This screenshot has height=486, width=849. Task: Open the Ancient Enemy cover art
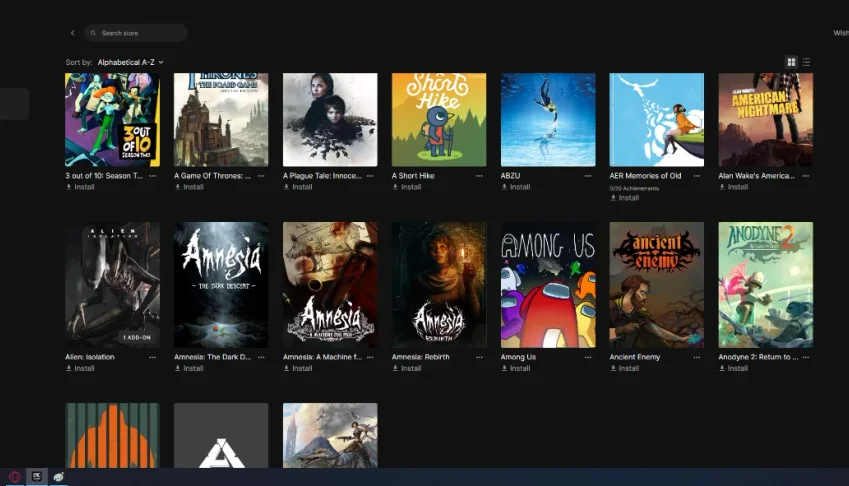(x=657, y=285)
